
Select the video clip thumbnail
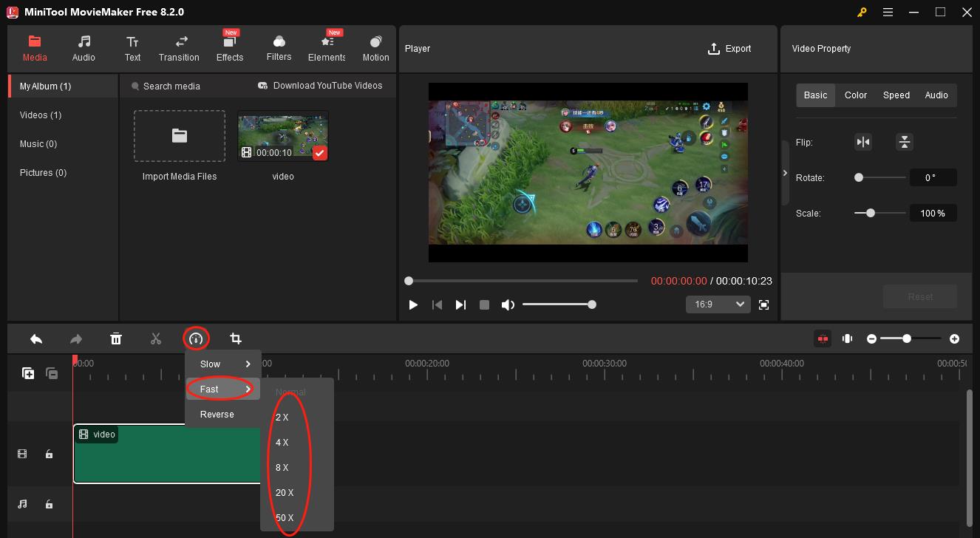click(283, 136)
